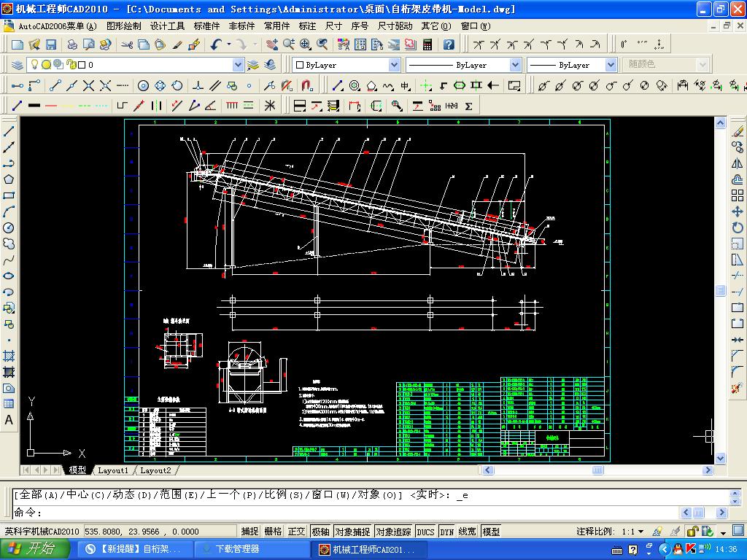
Task: Expand the annotation scale 1:1 dropdown
Action: 640,532
